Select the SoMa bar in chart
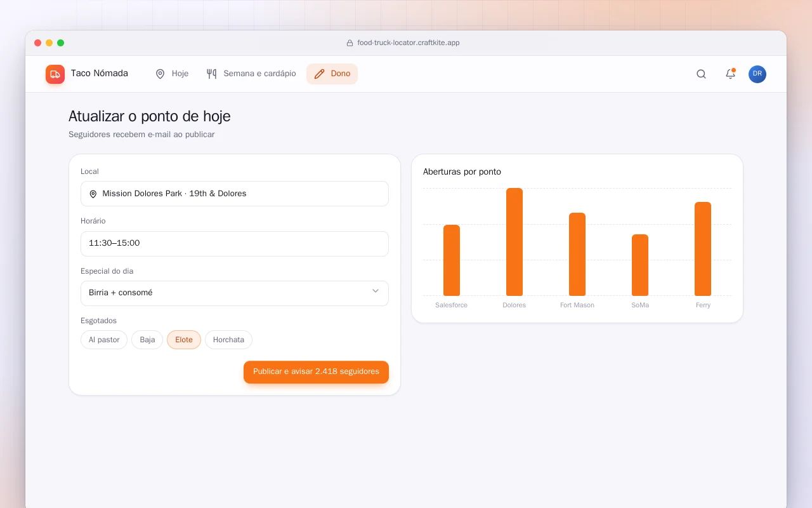The height and width of the screenshot is (508, 812). click(x=640, y=265)
